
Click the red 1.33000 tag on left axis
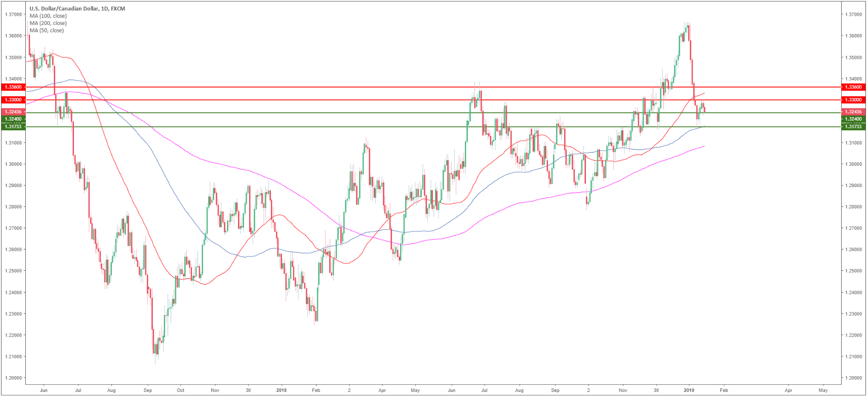[x=13, y=100]
